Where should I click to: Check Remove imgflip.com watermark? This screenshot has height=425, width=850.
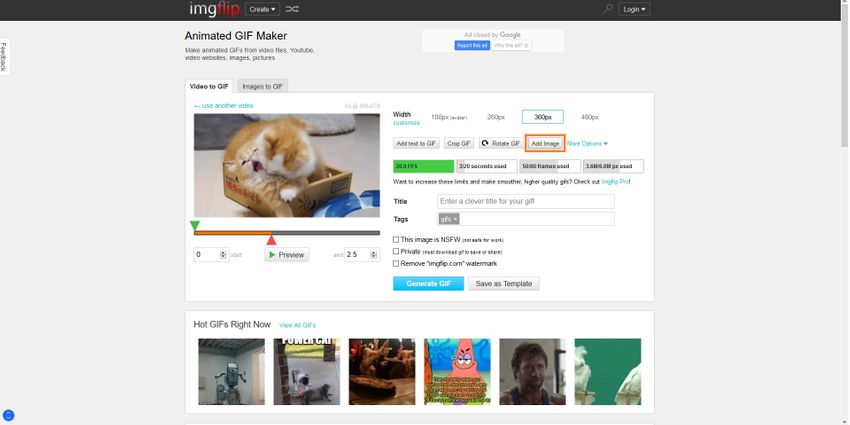coord(396,263)
